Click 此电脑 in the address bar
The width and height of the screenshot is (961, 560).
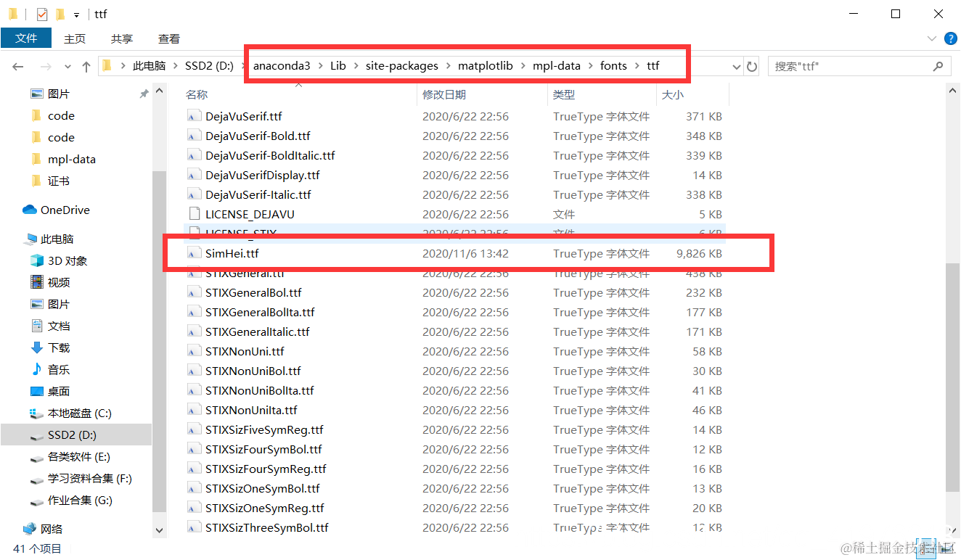click(149, 65)
